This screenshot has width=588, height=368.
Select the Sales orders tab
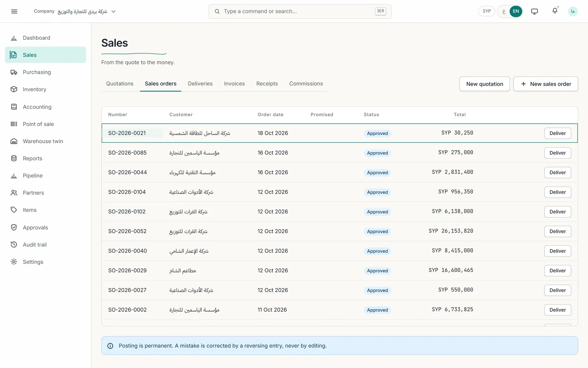[x=161, y=84]
